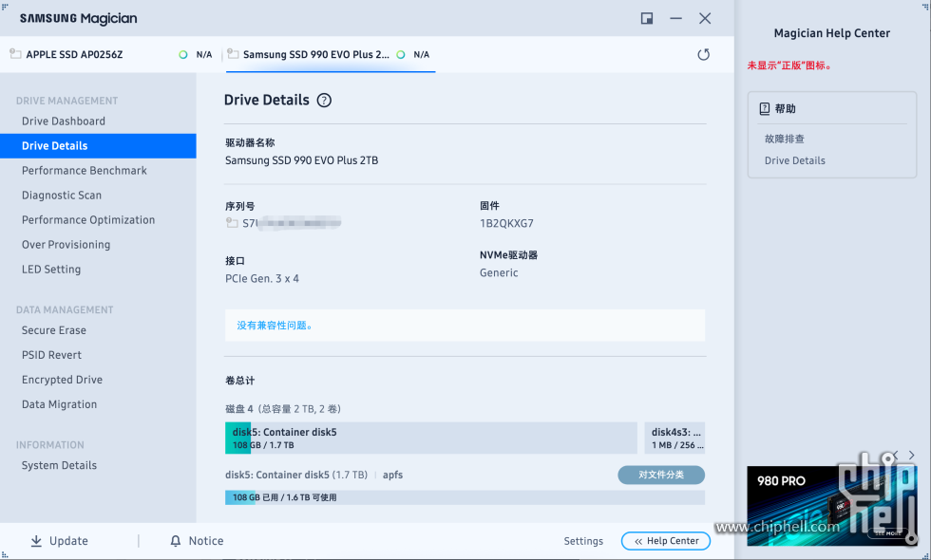
Task: Select Drive Details in sidebar
Action: click(98, 146)
